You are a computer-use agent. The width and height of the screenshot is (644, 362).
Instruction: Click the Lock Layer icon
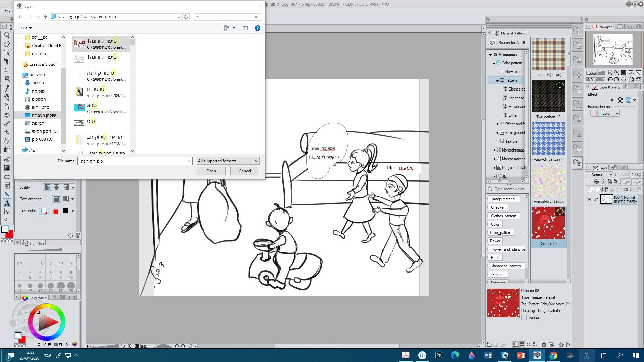610,182
